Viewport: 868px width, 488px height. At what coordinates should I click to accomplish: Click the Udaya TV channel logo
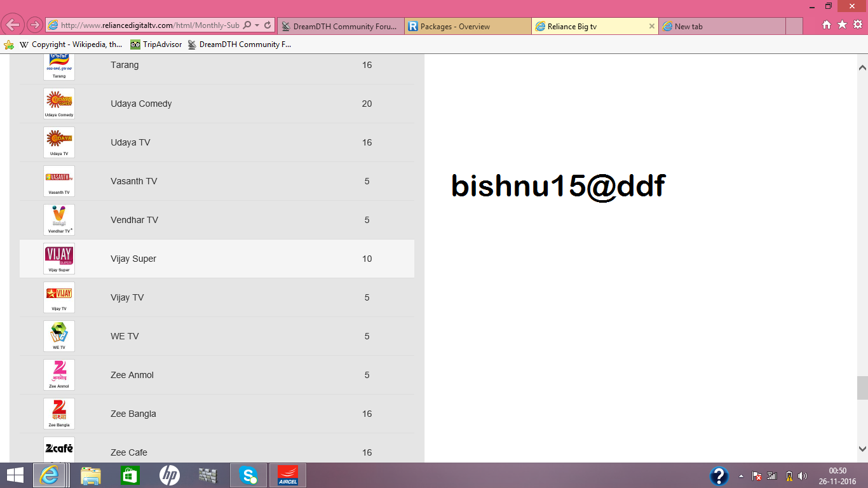point(59,142)
